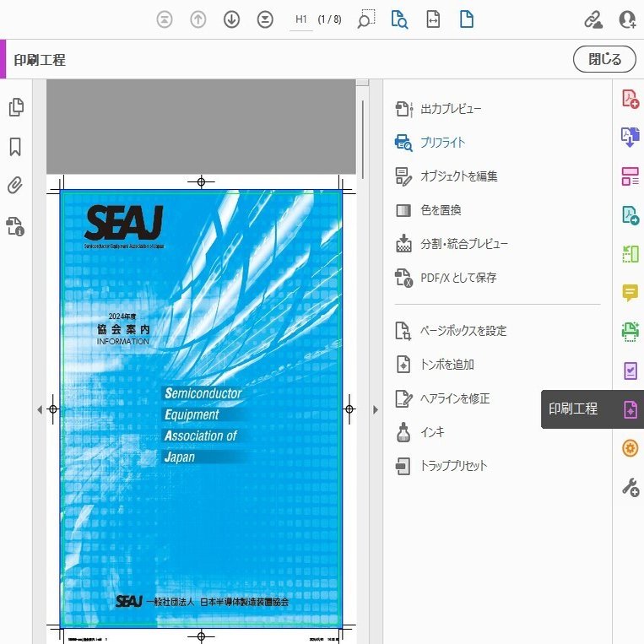Click the PDF-with-arrow icon in right rail
This screenshot has height=644, width=644.
[x=630, y=215]
